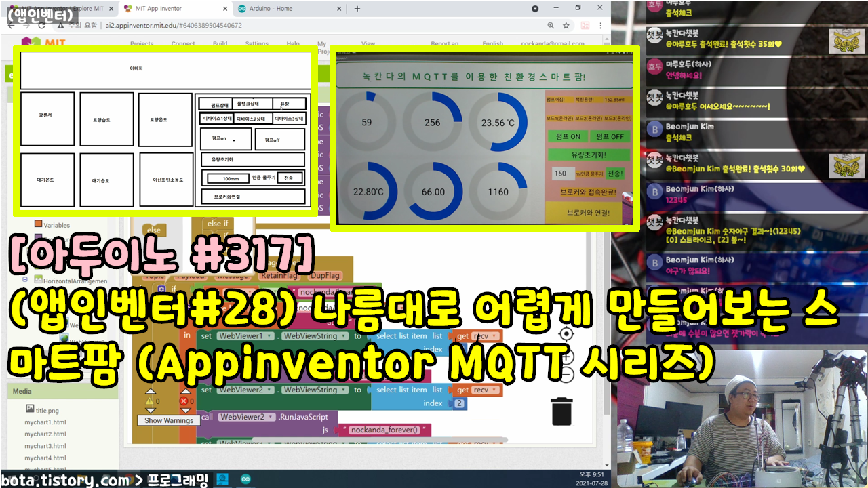Close the Arduino - Home tab
Image resolution: width=868 pixels, height=488 pixels.
coord(338,9)
